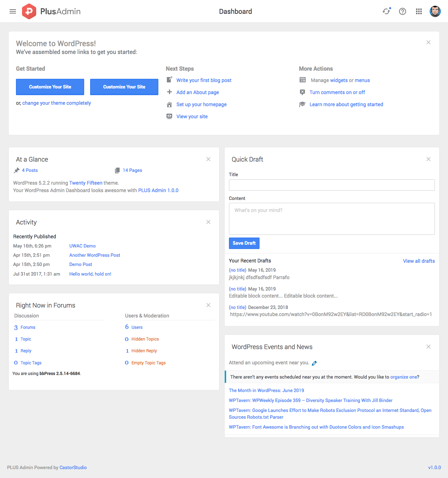Open the 14 Pages link
This screenshot has width=448, height=478.
pyautogui.click(x=132, y=170)
